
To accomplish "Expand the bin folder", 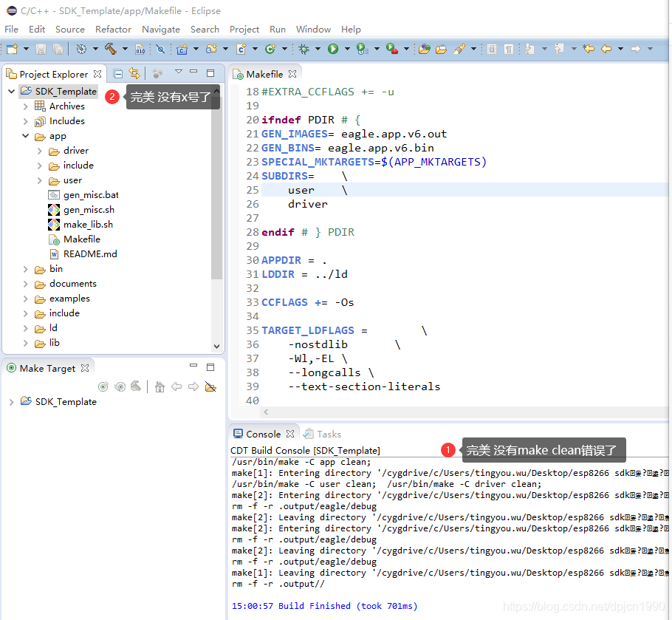I will 25,269.
